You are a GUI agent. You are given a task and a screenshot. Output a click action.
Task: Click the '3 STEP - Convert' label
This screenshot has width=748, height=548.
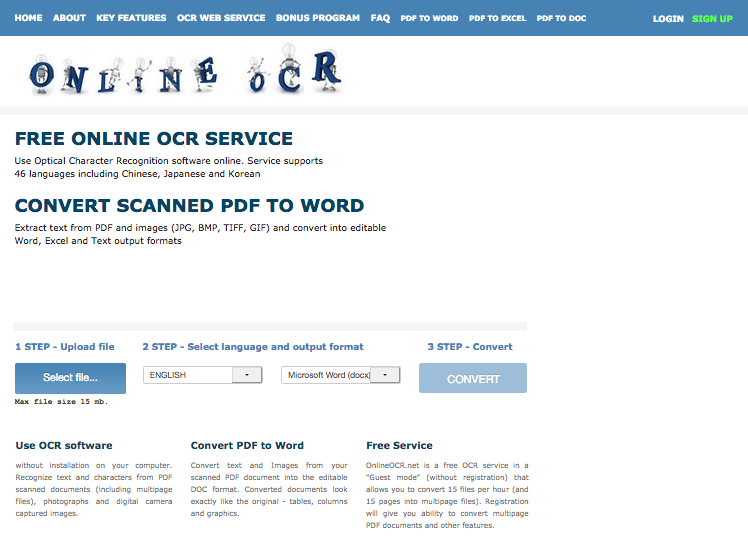(470, 347)
